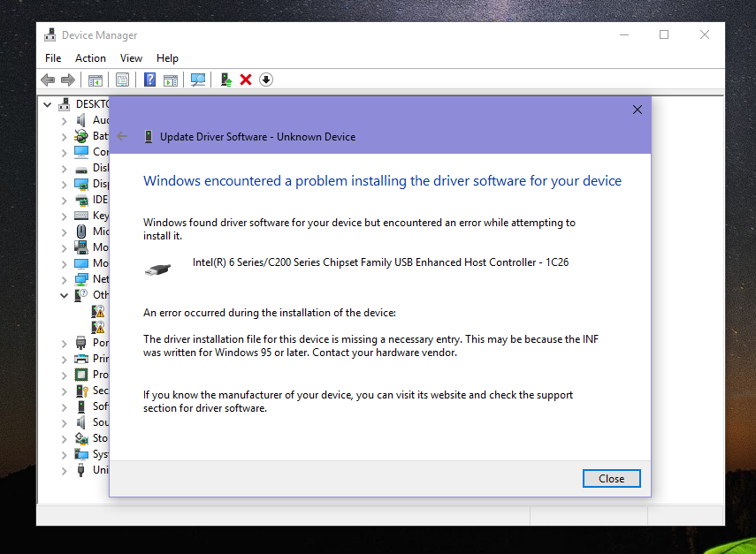This screenshot has height=554, width=756.
Task: Dismiss the Update Driver Software dialog with X
Action: pos(638,110)
